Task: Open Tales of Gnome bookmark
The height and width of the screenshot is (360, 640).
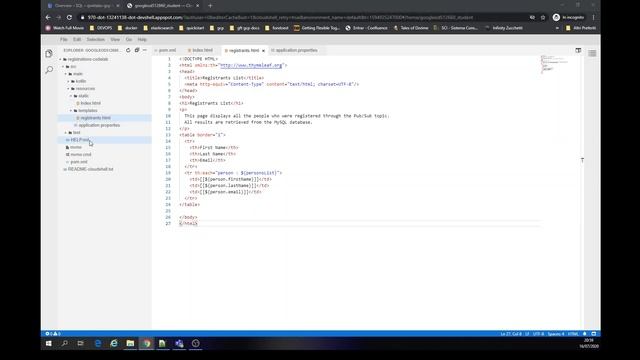Action: click(411, 28)
